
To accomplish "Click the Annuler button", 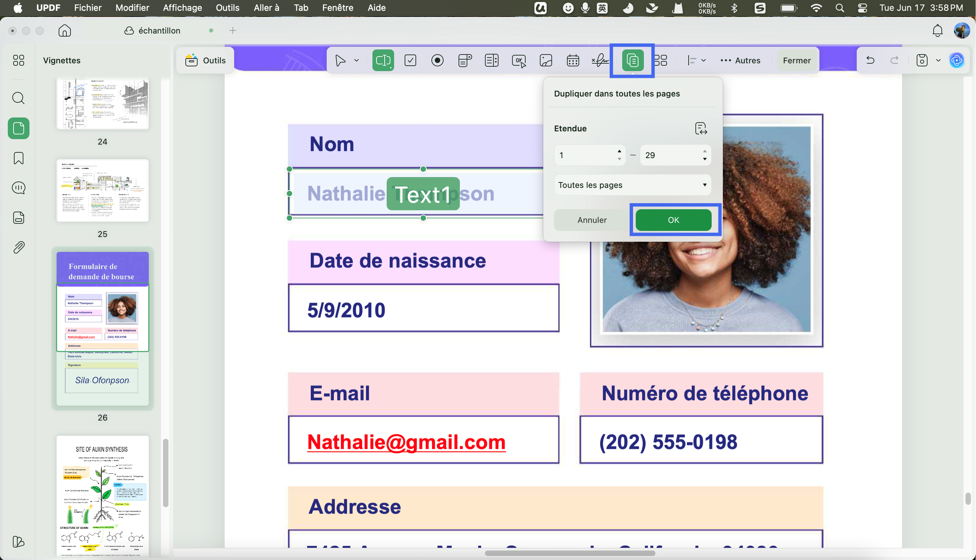I will point(592,220).
